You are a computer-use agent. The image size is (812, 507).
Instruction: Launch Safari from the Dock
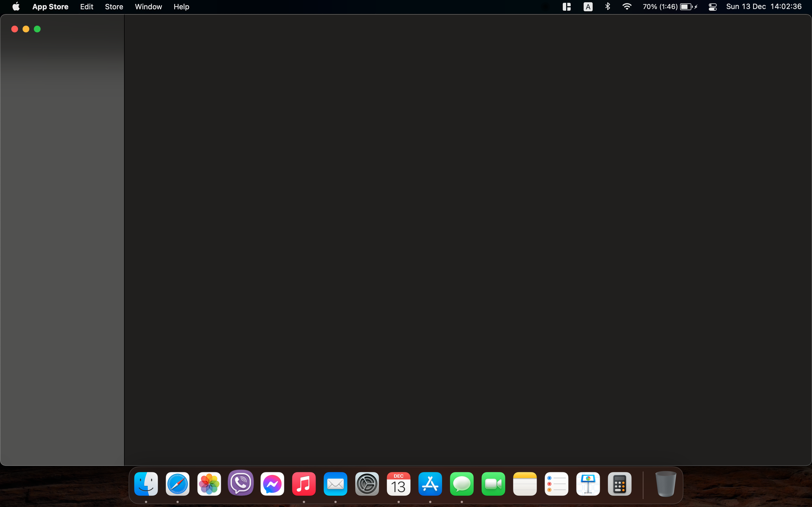pyautogui.click(x=178, y=484)
